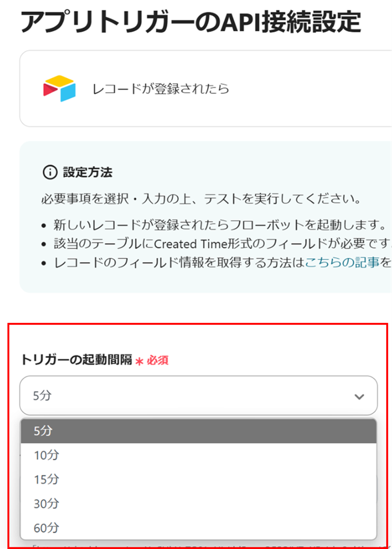This screenshot has width=392, height=549.
Task: Click the 設定方法 section heading
Action: tap(88, 172)
